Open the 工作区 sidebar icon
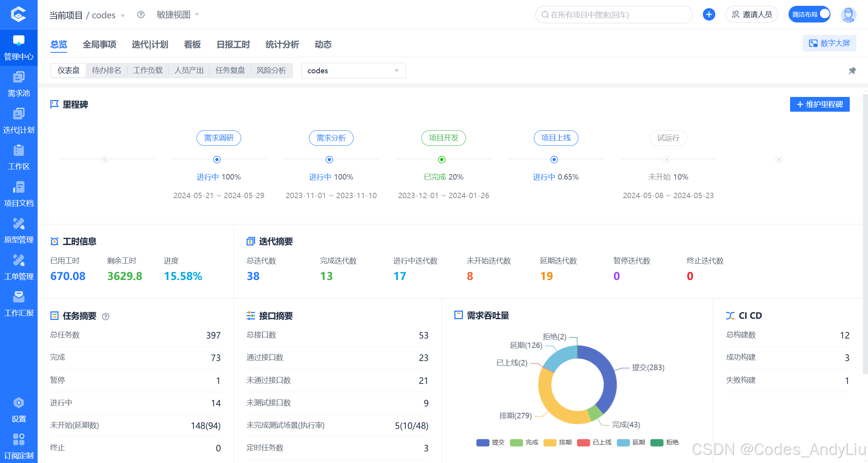The height and width of the screenshot is (463, 868). point(19,151)
